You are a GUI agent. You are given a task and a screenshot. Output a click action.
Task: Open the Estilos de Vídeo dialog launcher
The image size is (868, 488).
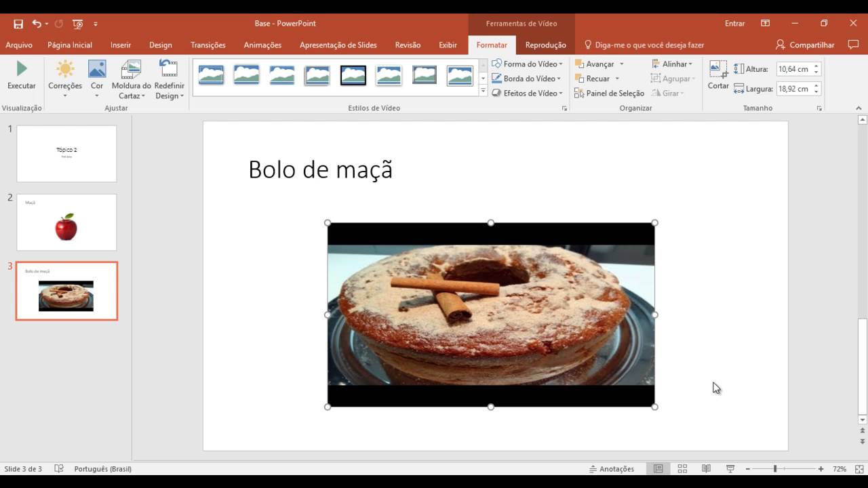[x=564, y=108]
